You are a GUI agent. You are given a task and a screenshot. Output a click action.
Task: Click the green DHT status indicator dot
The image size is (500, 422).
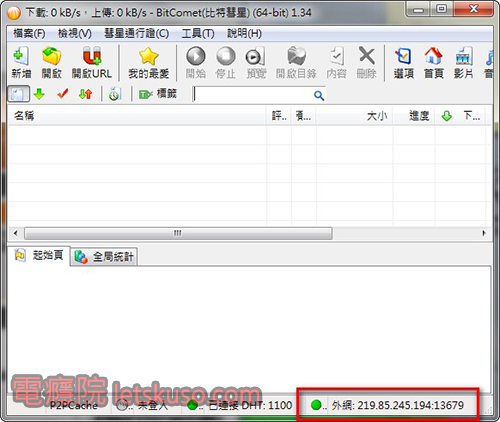coord(192,405)
